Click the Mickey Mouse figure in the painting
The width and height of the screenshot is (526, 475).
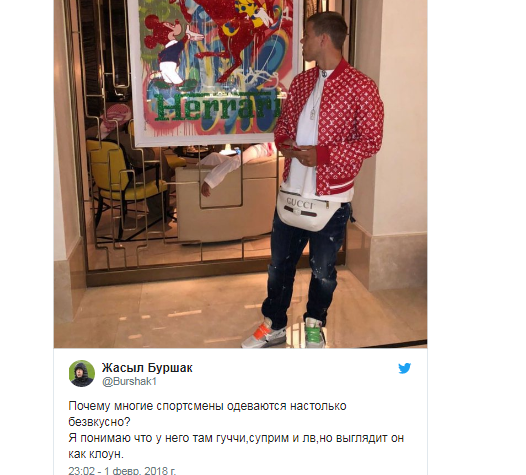pyautogui.click(x=167, y=52)
